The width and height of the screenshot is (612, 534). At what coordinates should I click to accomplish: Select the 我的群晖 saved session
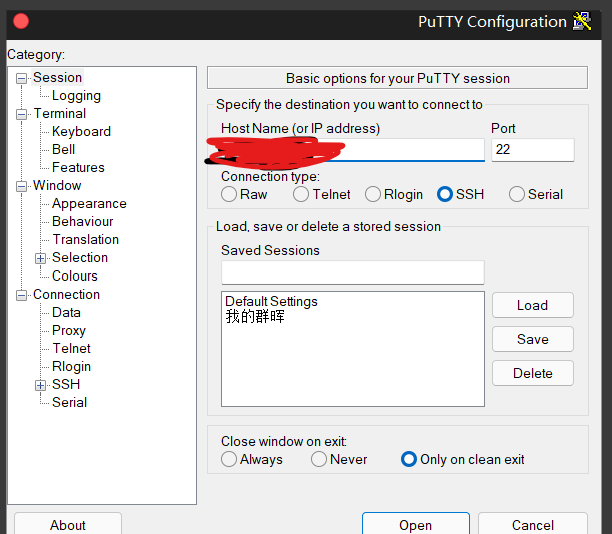[x=255, y=317]
